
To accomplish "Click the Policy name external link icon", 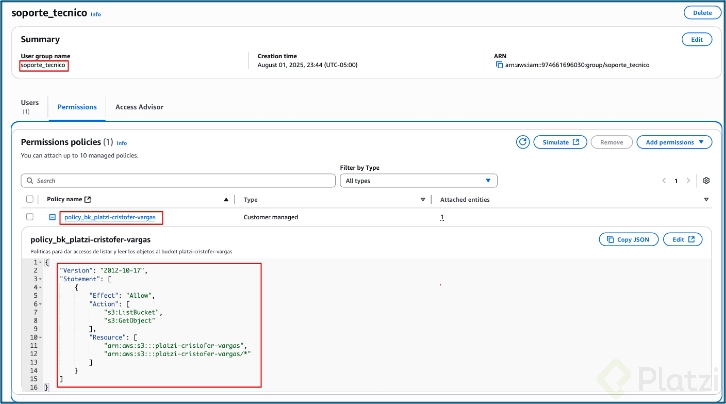I will (88, 199).
